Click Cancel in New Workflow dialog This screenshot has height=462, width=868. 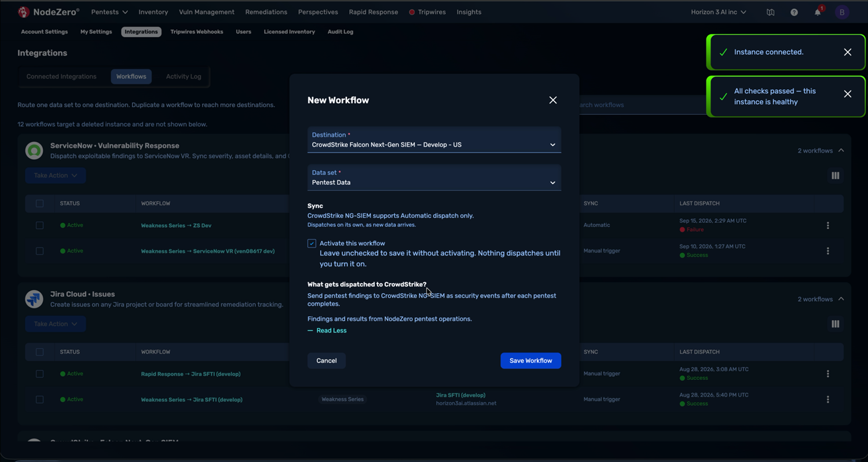[327, 361]
